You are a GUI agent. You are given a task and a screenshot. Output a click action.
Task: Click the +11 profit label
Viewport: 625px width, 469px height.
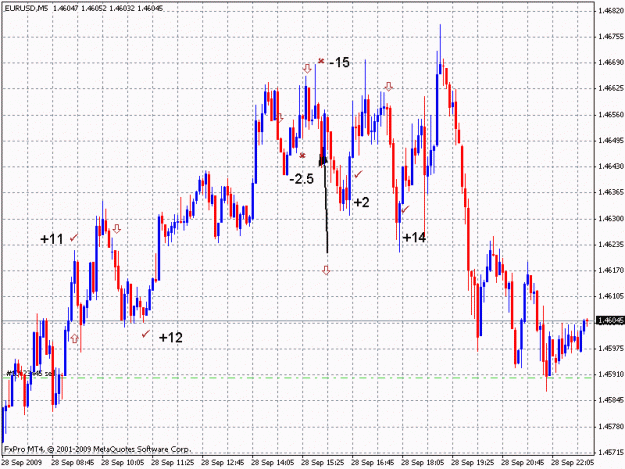point(52,239)
